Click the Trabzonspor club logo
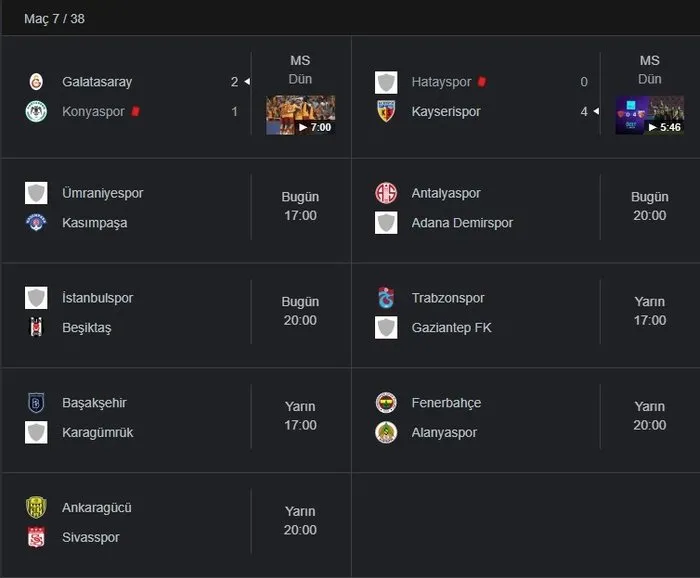This screenshot has height=578, width=700. tap(386, 298)
